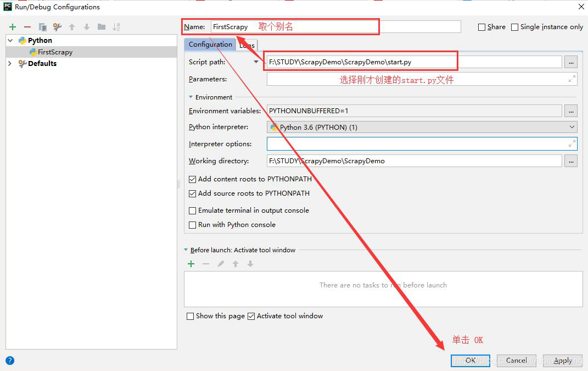
Task: Click the OK button
Action: (470, 361)
